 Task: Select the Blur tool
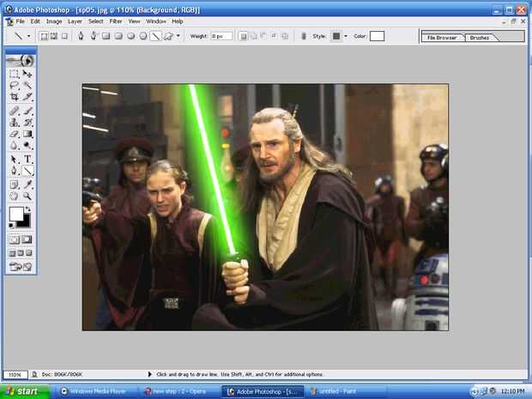pos(14,145)
